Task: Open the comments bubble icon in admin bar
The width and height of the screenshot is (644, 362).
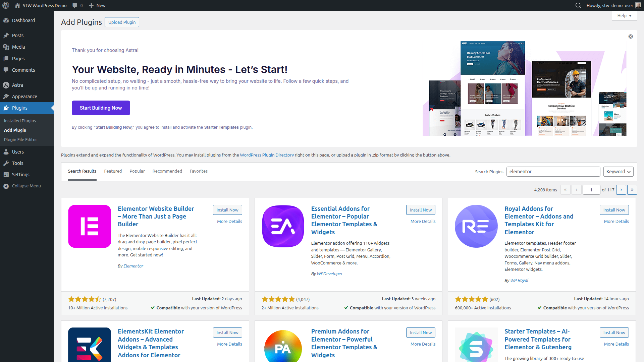Action: [x=75, y=5]
